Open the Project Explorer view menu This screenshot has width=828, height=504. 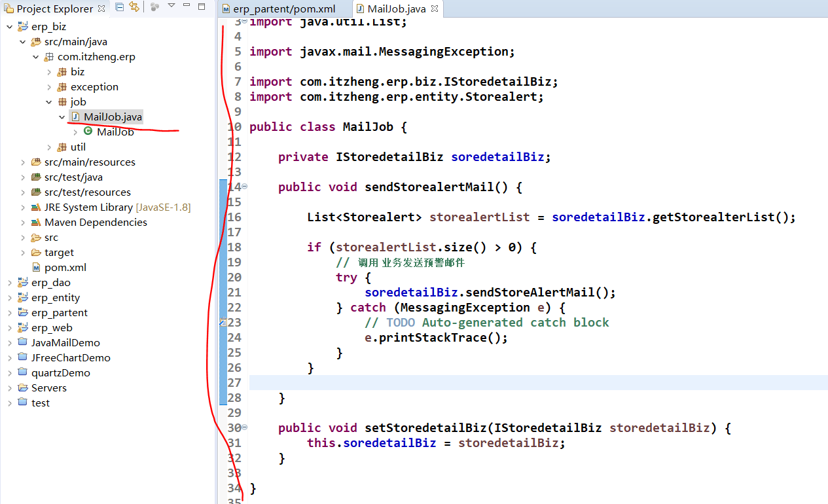[x=171, y=7]
